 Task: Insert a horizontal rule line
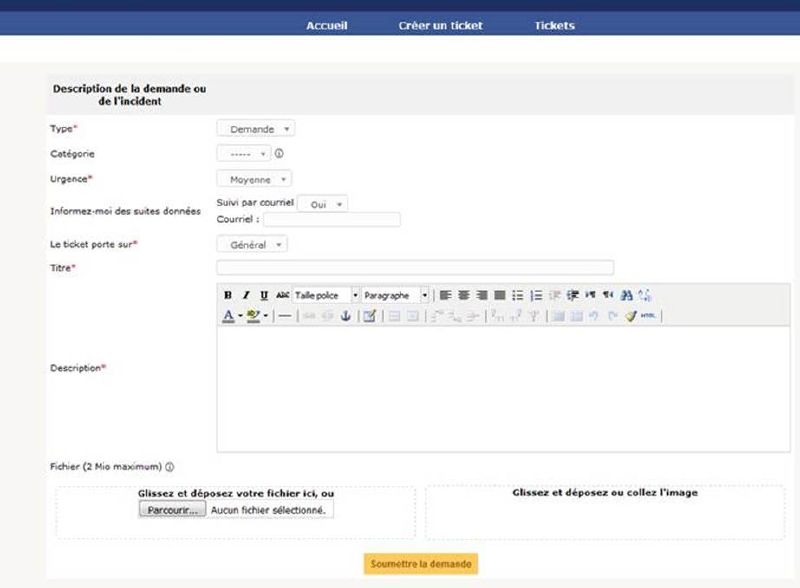pyautogui.click(x=285, y=316)
